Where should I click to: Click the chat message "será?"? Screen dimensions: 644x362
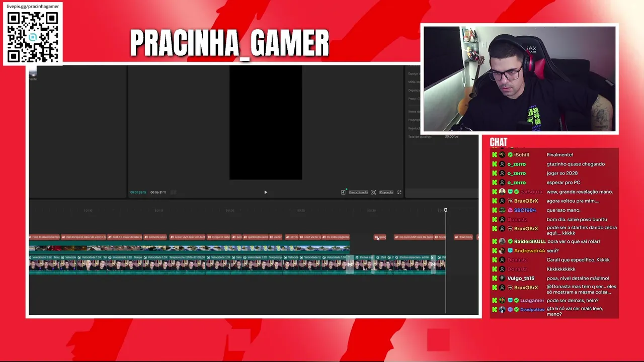pyautogui.click(x=552, y=251)
